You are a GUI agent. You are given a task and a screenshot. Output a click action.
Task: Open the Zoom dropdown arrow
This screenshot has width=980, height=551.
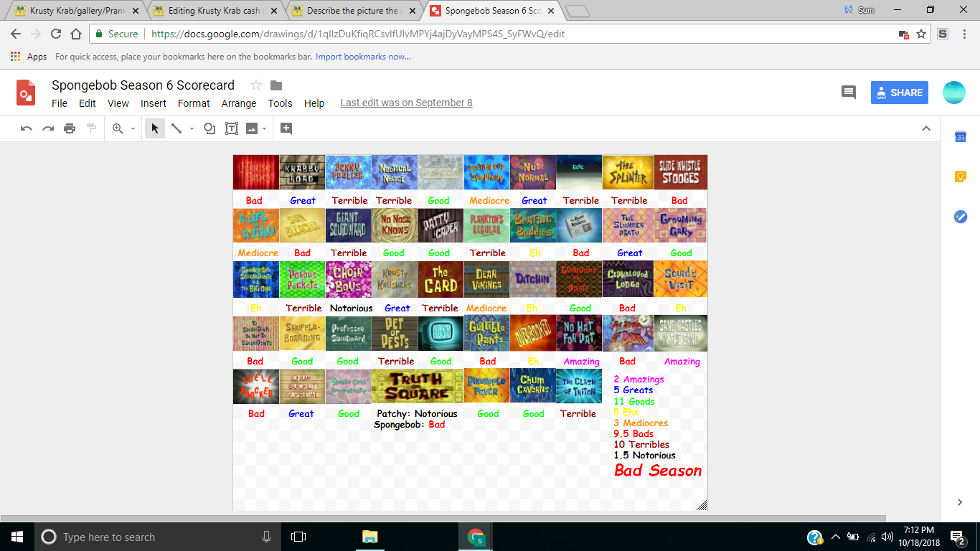pos(133,129)
